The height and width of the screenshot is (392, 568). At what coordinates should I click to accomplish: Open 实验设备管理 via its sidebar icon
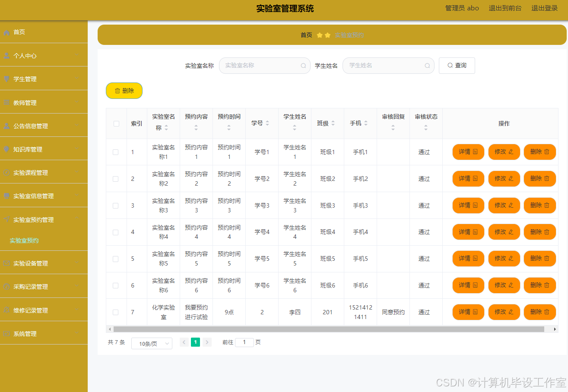[x=7, y=262]
